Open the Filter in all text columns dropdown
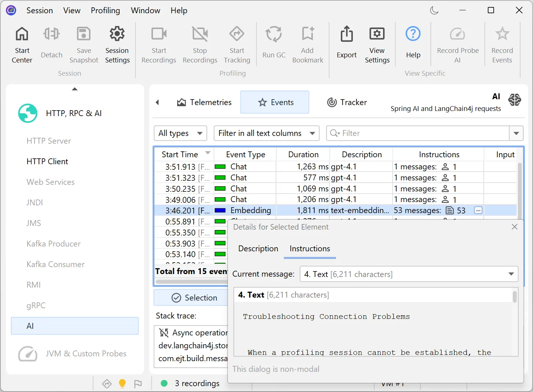 click(266, 133)
